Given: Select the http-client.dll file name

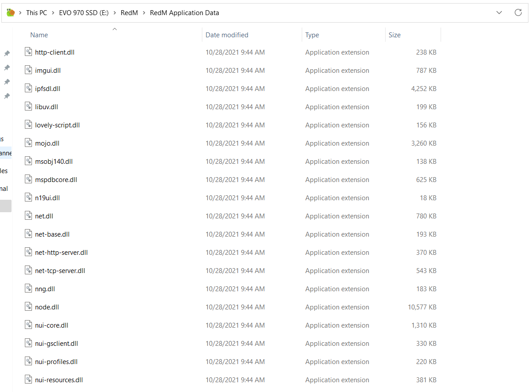Looking at the screenshot, I should [55, 52].
